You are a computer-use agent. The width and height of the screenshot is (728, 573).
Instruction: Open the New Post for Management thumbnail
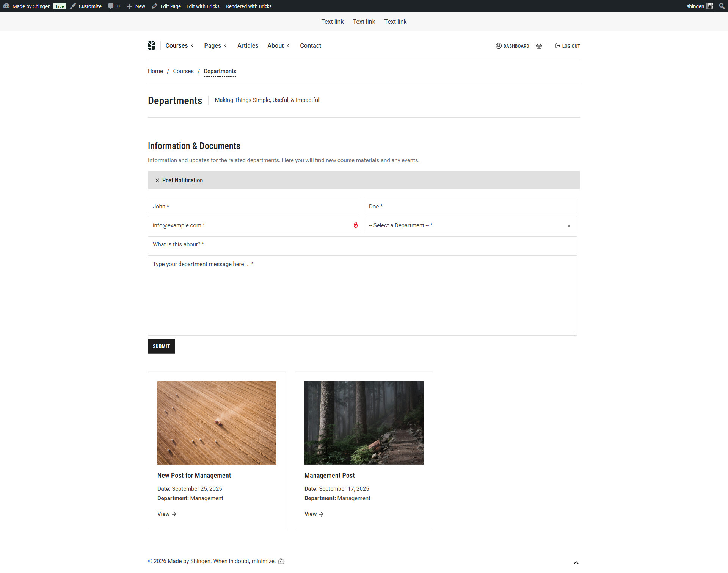[x=217, y=423]
